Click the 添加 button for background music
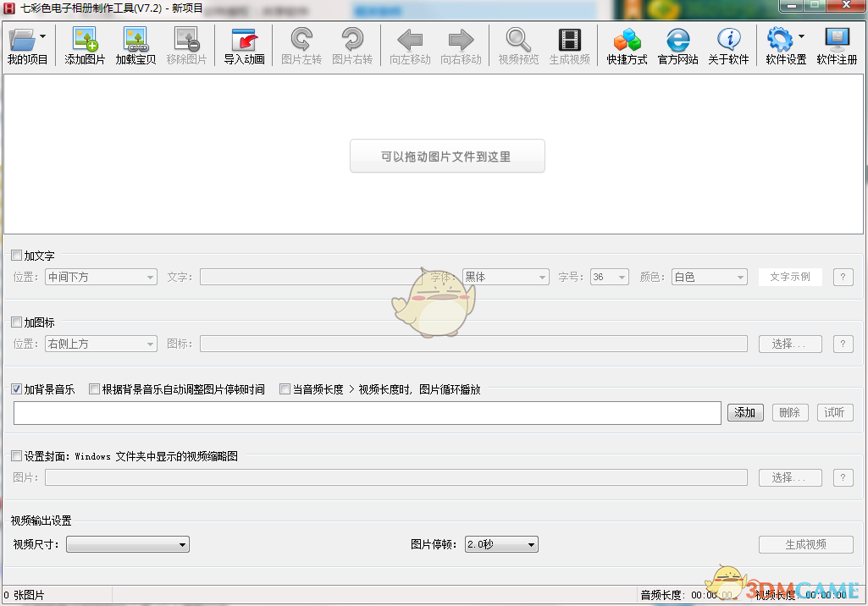Viewport: 868px width, 606px height. pos(745,412)
